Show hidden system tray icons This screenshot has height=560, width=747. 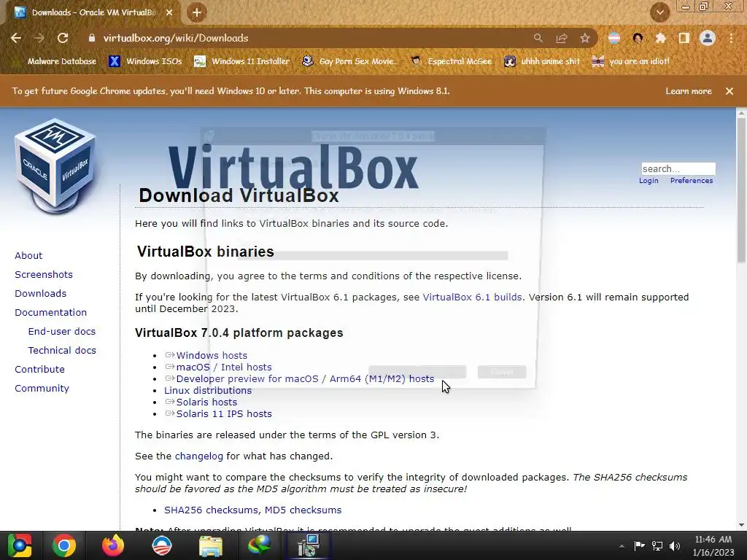[622, 546]
